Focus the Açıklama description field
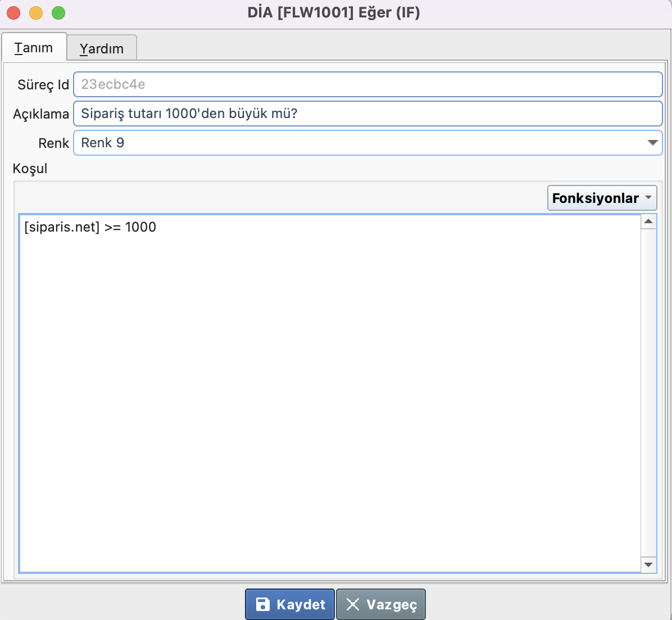Image resolution: width=672 pixels, height=620 pixels. (367, 114)
